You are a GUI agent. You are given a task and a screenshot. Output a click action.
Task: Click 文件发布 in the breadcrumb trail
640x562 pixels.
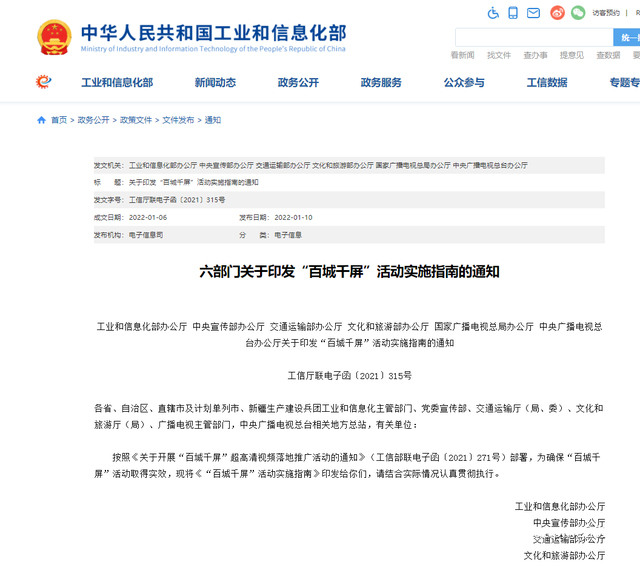[178, 120]
